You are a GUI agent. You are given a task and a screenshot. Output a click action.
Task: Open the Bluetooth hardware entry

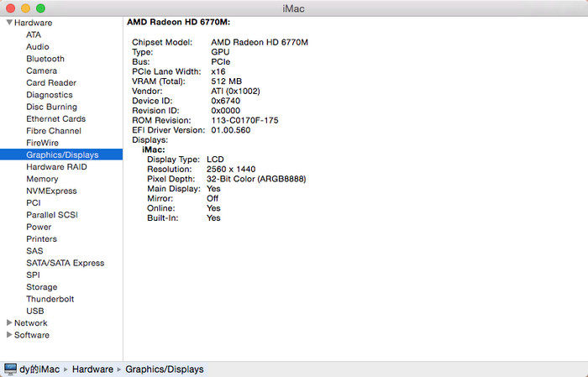coord(45,59)
